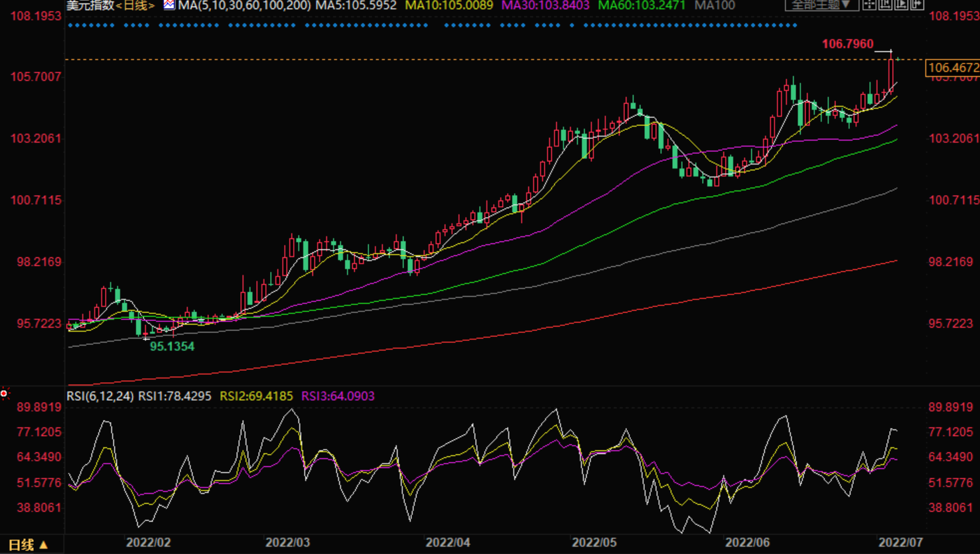
Task: Click the play-arrow chart icon in top toolbar
Action: click(901, 5)
